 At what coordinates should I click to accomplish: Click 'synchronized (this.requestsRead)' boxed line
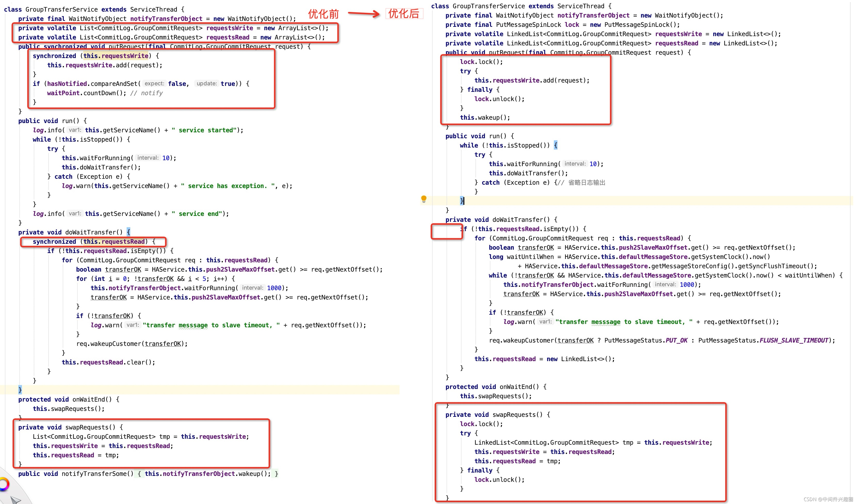[x=90, y=242]
